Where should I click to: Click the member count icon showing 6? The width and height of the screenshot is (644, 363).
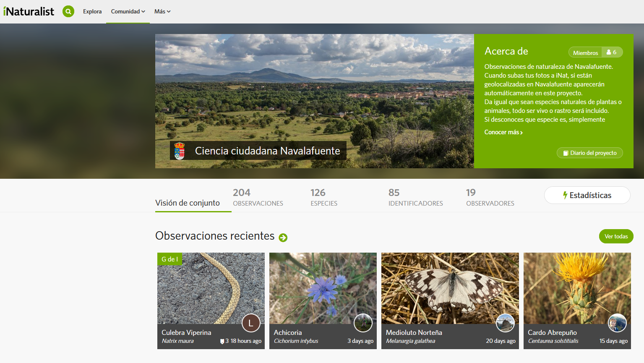[x=612, y=52]
